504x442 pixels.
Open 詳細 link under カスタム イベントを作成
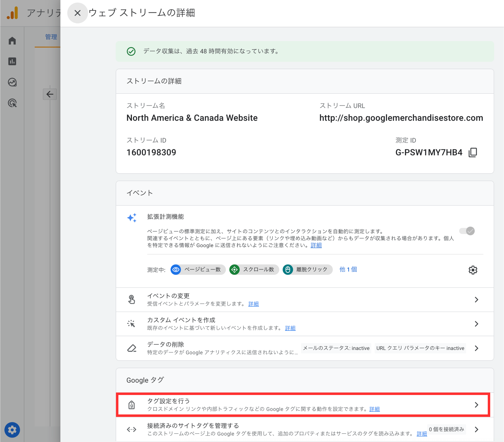click(x=290, y=328)
